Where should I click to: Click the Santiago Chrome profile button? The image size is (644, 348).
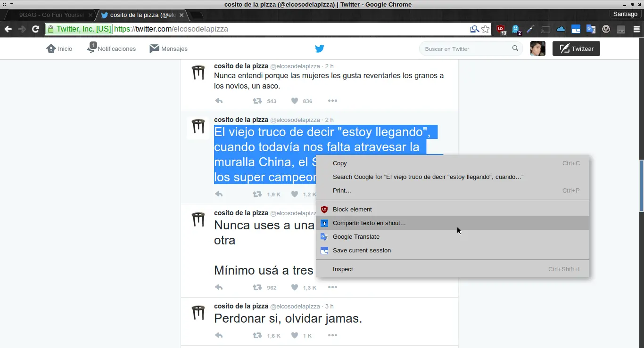(625, 14)
